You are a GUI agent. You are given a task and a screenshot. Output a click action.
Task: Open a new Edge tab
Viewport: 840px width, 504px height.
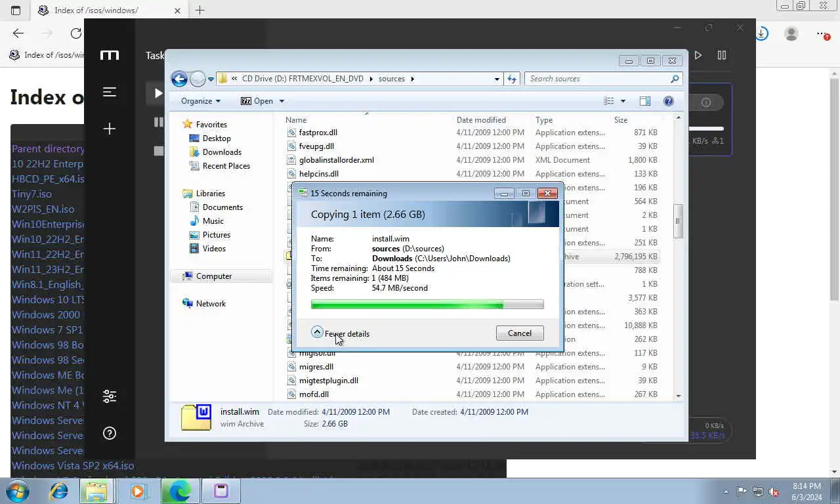[x=200, y=10]
